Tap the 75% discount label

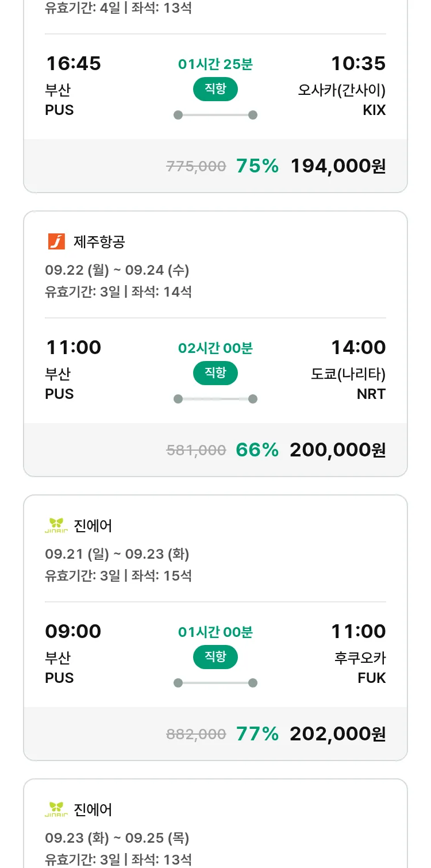click(257, 166)
